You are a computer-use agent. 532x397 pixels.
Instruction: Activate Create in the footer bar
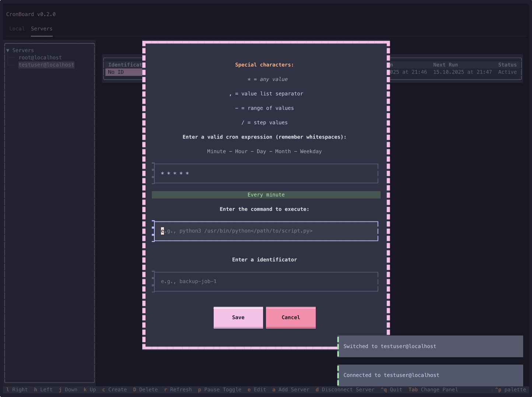tap(115, 389)
